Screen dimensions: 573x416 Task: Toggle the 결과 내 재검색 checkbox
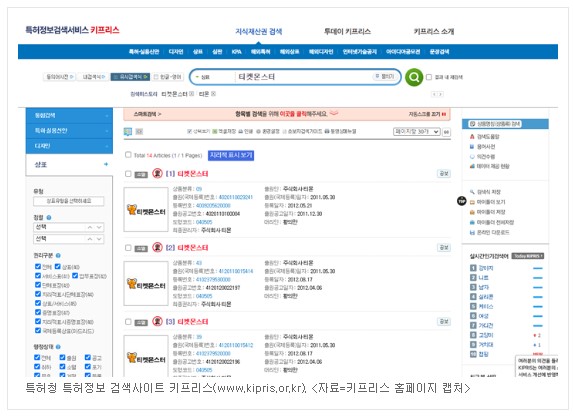(x=429, y=77)
